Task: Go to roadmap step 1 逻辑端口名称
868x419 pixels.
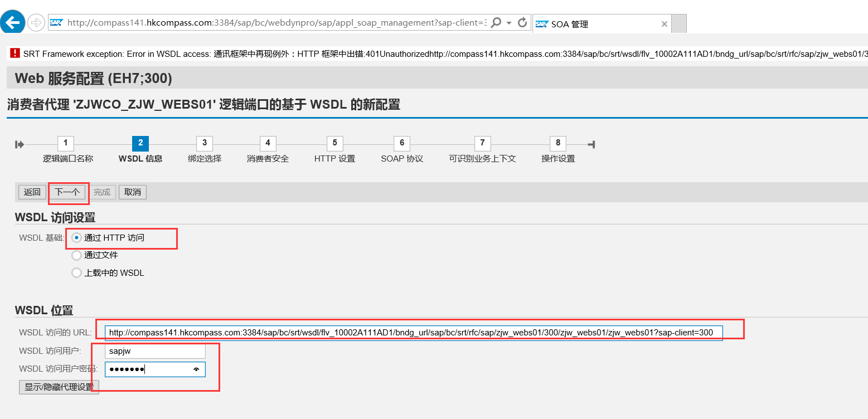Action: (66, 143)
